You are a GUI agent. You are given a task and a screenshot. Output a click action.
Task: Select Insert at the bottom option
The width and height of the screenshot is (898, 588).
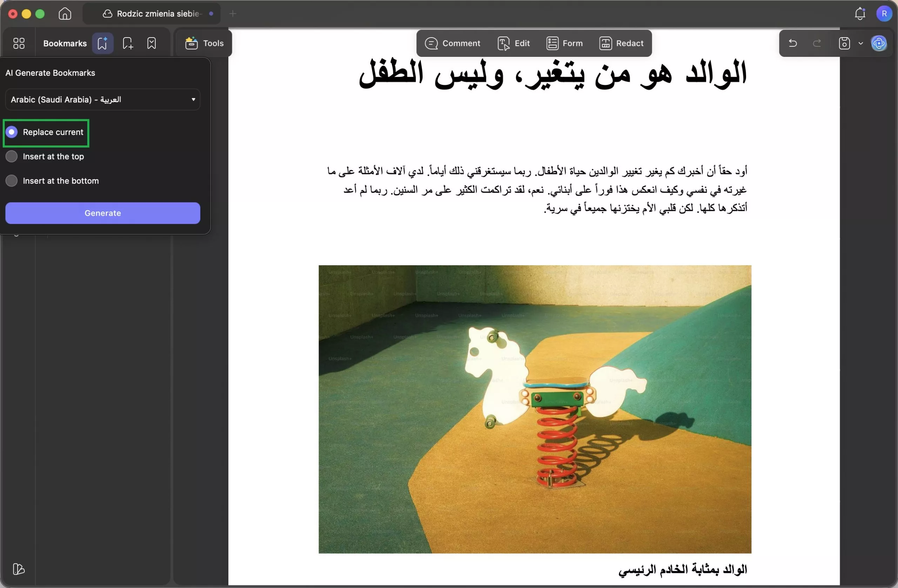pos(12,181)
